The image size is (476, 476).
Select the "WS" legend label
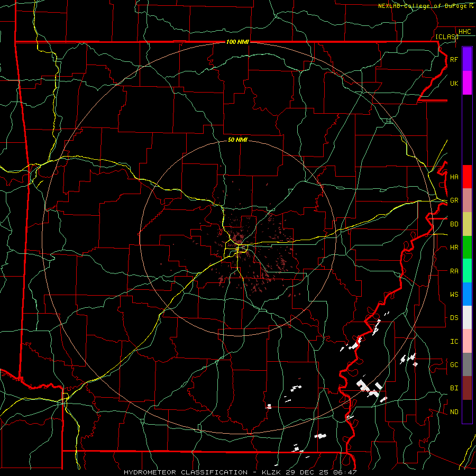[454, 295]
